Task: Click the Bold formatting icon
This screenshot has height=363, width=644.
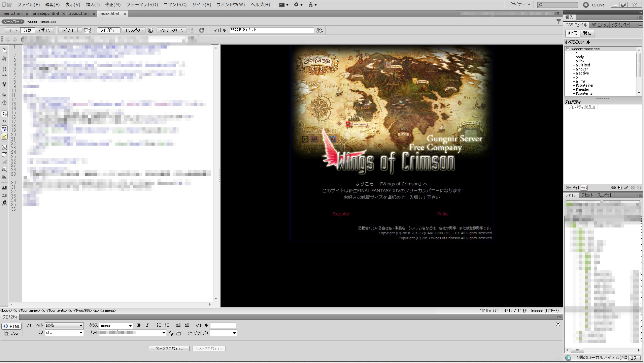Action: (139, 325)
